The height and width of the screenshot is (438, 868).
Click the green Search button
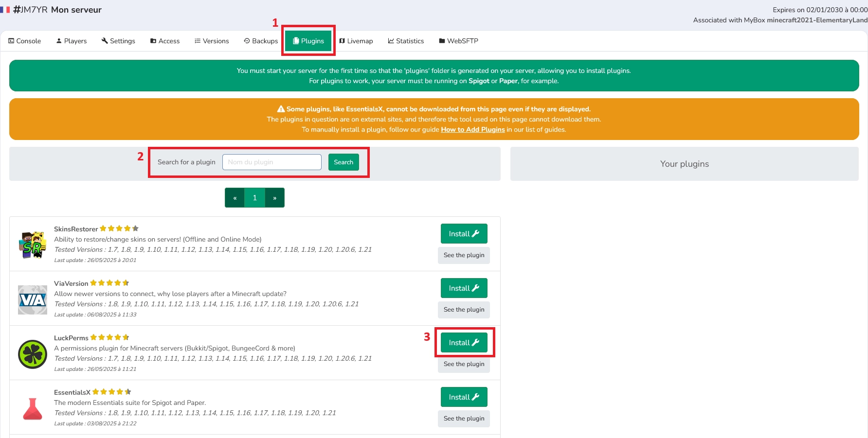(344, 162)
